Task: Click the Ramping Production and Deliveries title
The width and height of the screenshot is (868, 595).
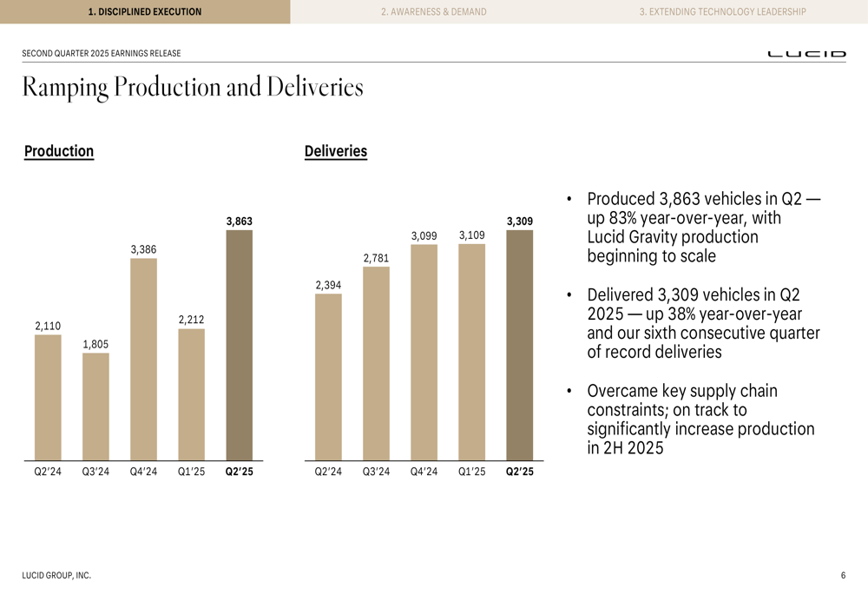Action: tap(193, 88)
